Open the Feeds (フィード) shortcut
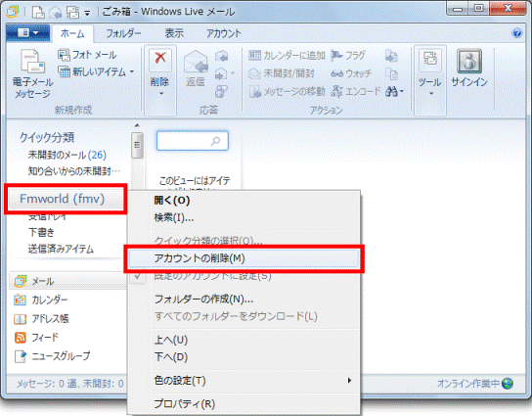 [36, 338]
